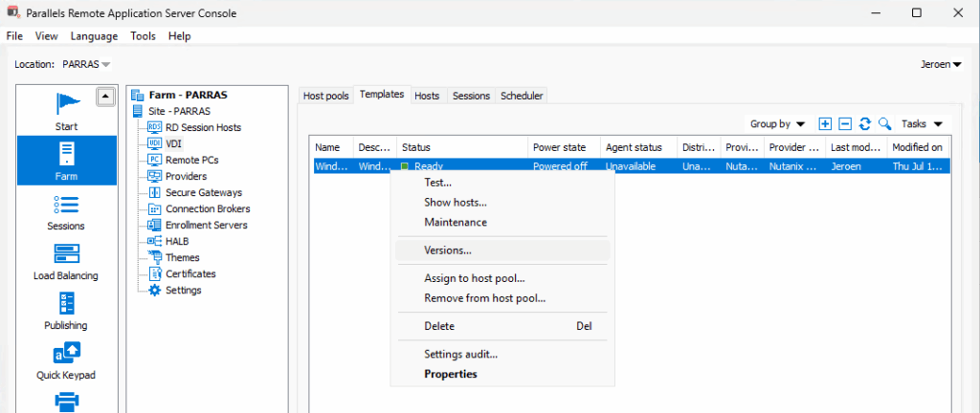
Task: Choose Show hosts... in context menu
Action: (502, 203)
